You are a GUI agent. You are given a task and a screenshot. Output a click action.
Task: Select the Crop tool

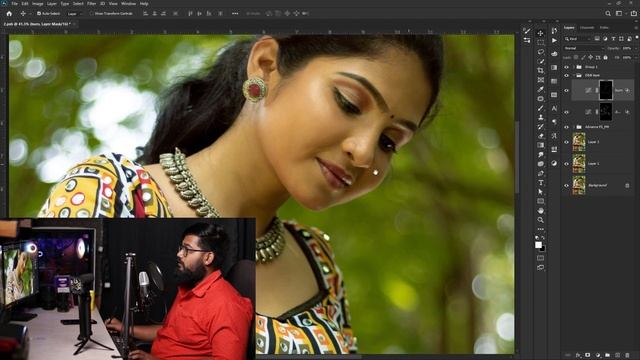tap(540, 71)
